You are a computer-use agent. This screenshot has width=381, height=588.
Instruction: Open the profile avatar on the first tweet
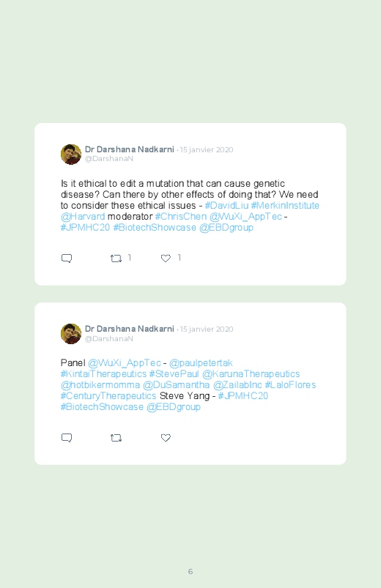71,154
